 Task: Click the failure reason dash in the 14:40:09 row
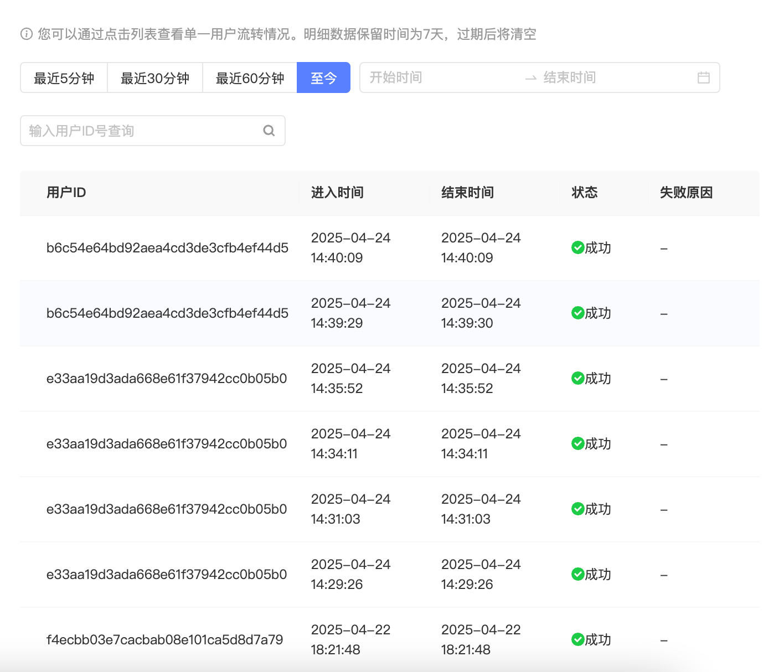click(x=664, y=249)
